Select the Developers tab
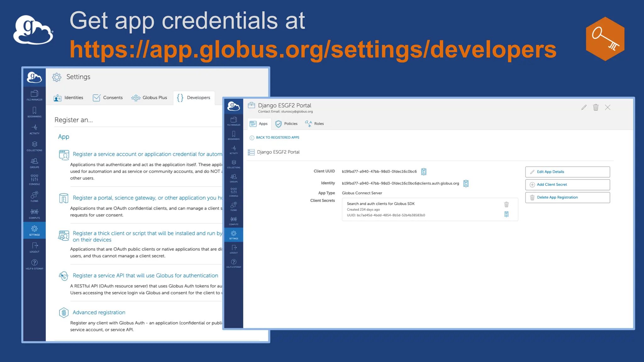 194,98
